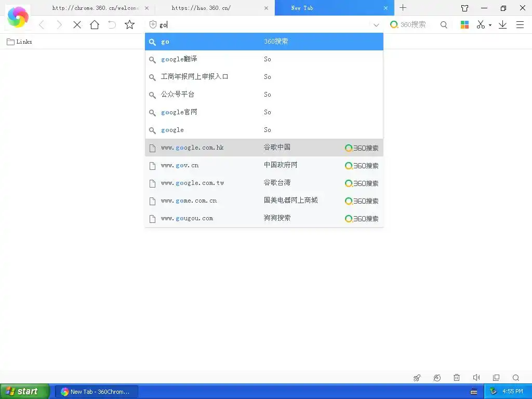The width and height of the screenshot is (532, 399).
Task: Click the 360搜索 search box
Action: point(413,24)
